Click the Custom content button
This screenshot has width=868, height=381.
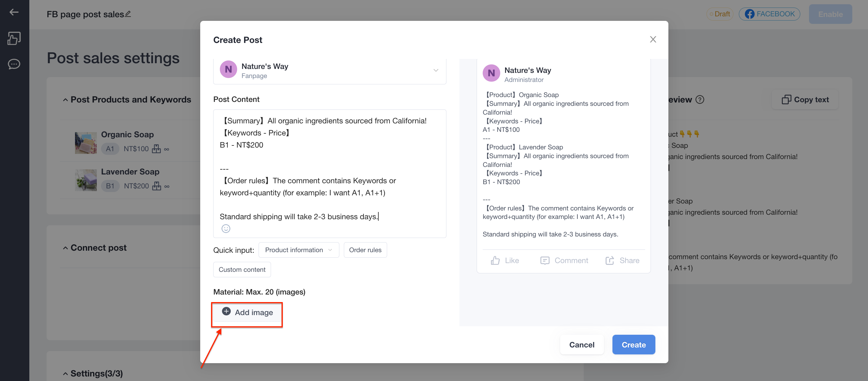point(242,269)
